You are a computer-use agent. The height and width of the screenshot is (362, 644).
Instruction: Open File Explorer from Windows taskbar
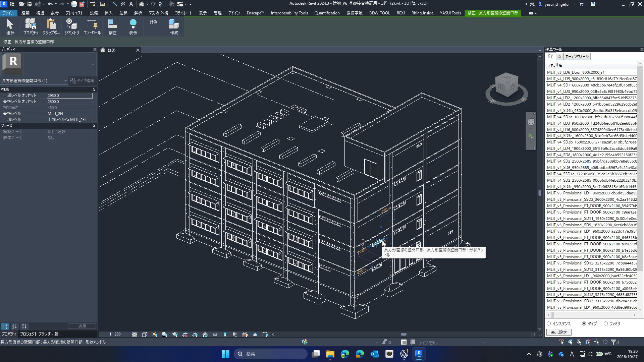[330, 354]
